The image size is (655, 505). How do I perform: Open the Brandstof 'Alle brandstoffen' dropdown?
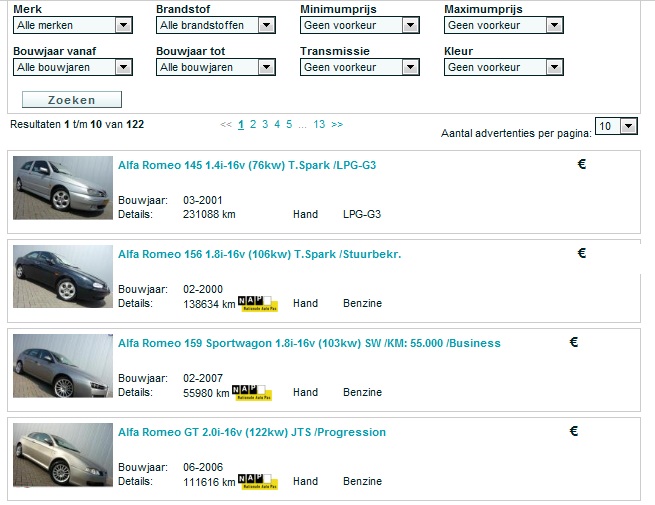216,25
